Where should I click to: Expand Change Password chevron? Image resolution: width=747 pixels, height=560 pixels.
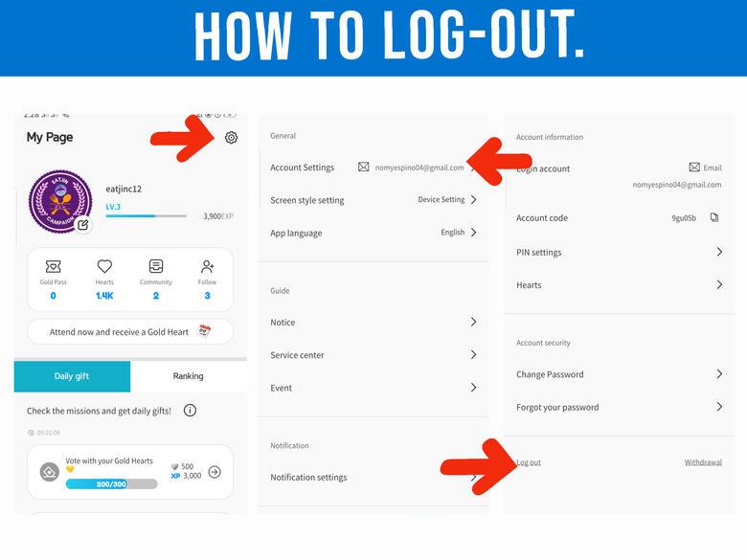pos(719,374)
